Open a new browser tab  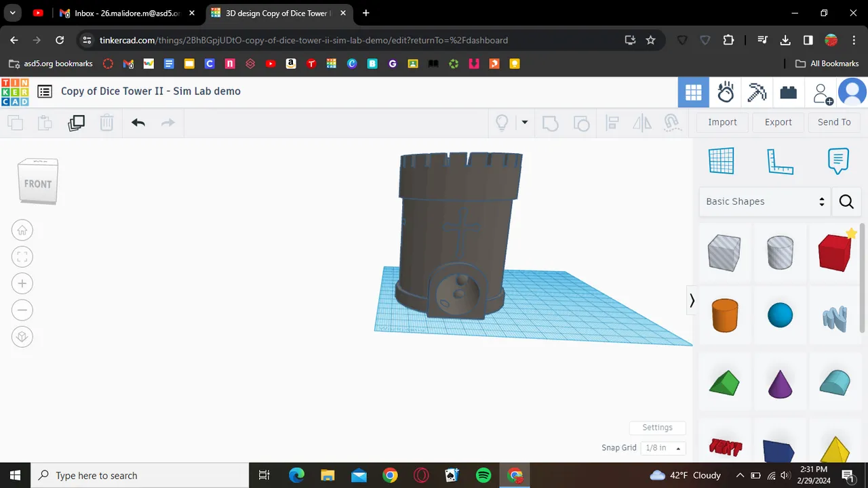[x=366, y=13]
